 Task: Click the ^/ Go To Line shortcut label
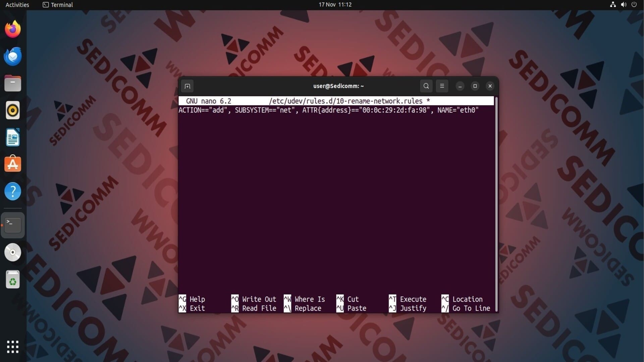click(x=466, y=308)
